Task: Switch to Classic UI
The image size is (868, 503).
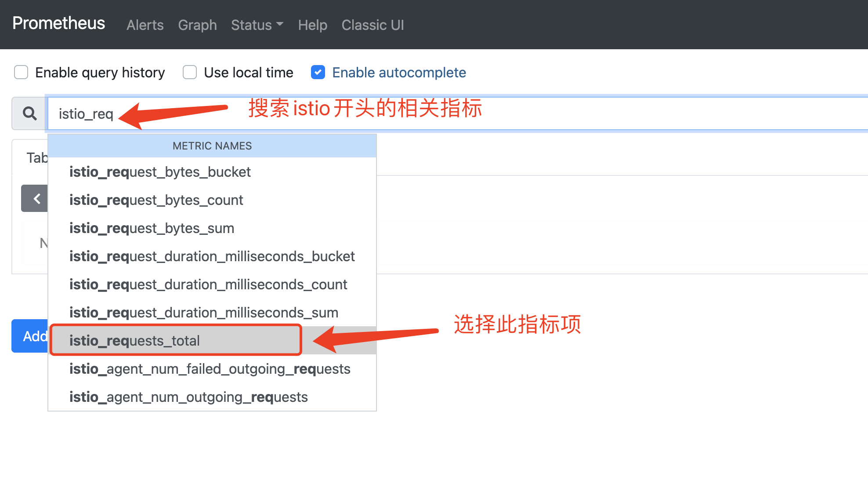Action: [373, 25]
